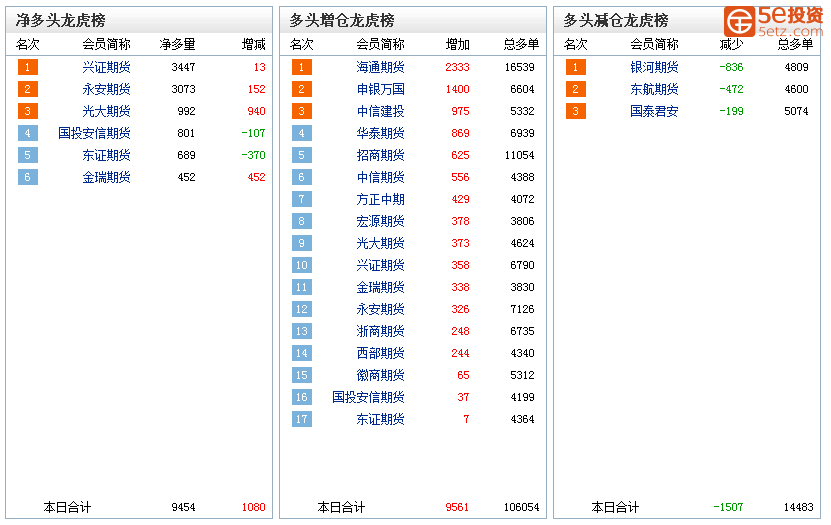831x525 pixels.
Task: Select daily total 9561
Action: [x=457, y=508]
